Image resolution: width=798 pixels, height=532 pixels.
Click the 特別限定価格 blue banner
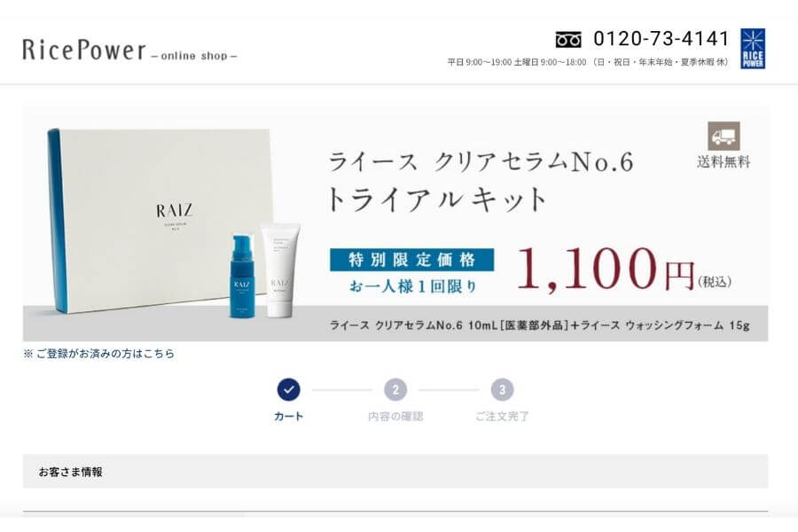coord(411,260)
